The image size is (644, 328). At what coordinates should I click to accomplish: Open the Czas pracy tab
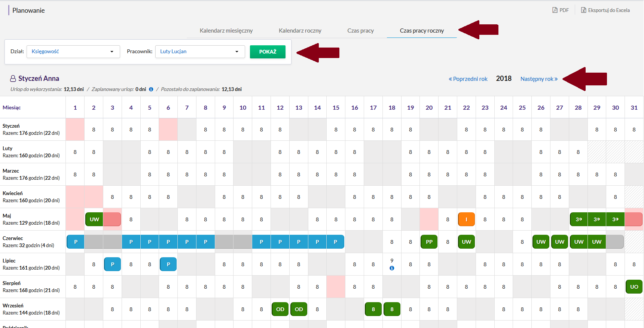tap(360, 31)
